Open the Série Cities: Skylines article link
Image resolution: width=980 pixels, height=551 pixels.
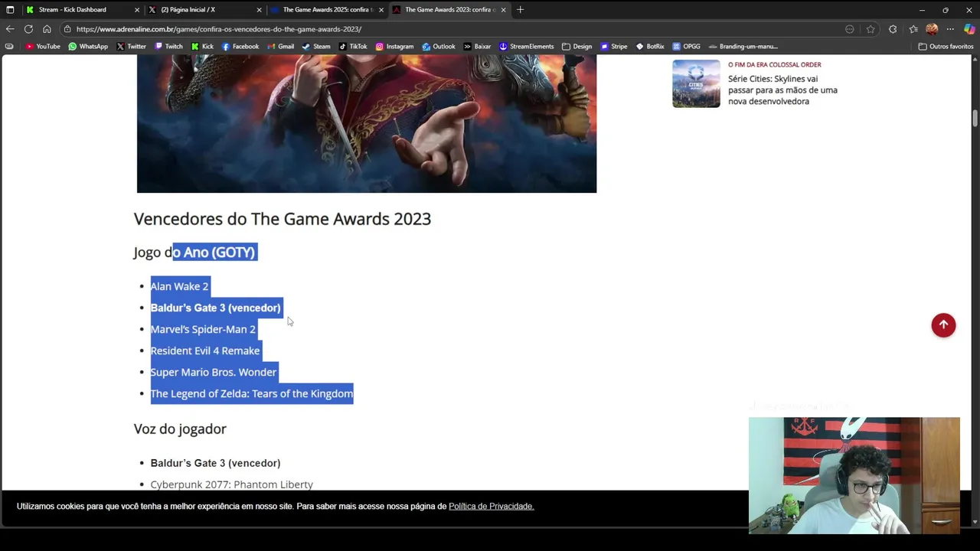click(x=782, y=90)
